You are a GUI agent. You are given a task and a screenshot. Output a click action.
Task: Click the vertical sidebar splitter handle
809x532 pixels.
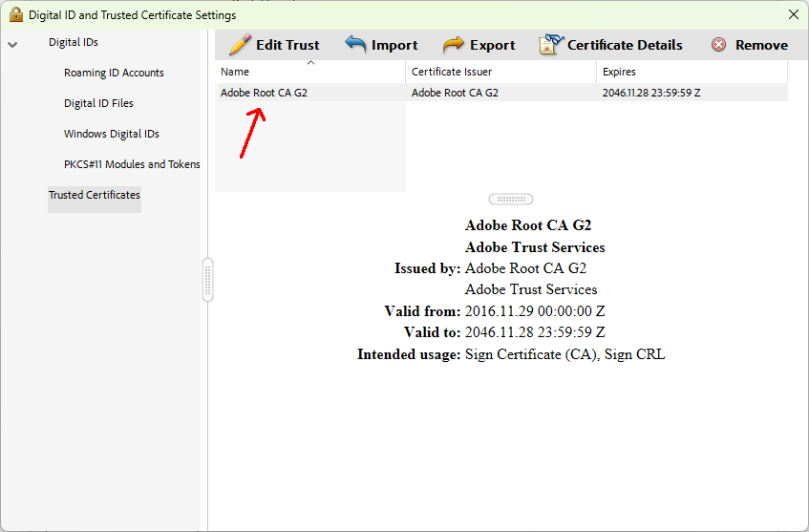(207, 280)
